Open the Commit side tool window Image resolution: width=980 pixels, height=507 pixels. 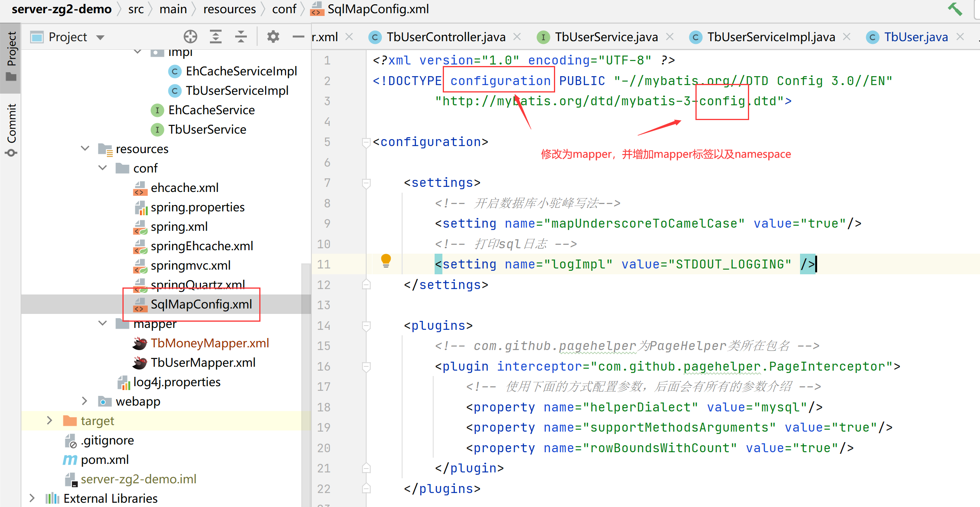click(x=11, y=130)
